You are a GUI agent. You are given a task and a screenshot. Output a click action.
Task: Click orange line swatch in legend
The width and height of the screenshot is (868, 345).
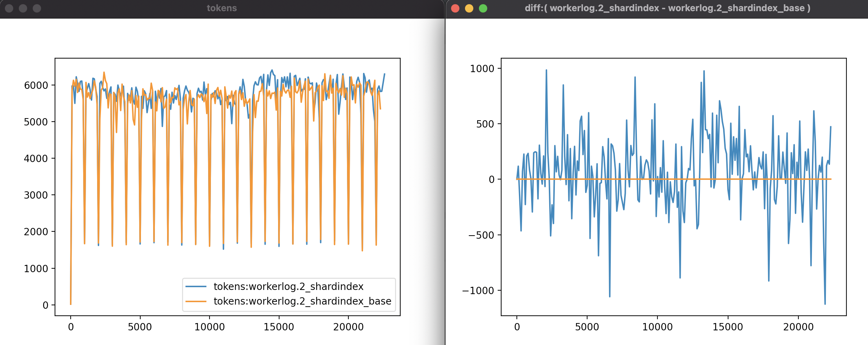pos(196,301)
